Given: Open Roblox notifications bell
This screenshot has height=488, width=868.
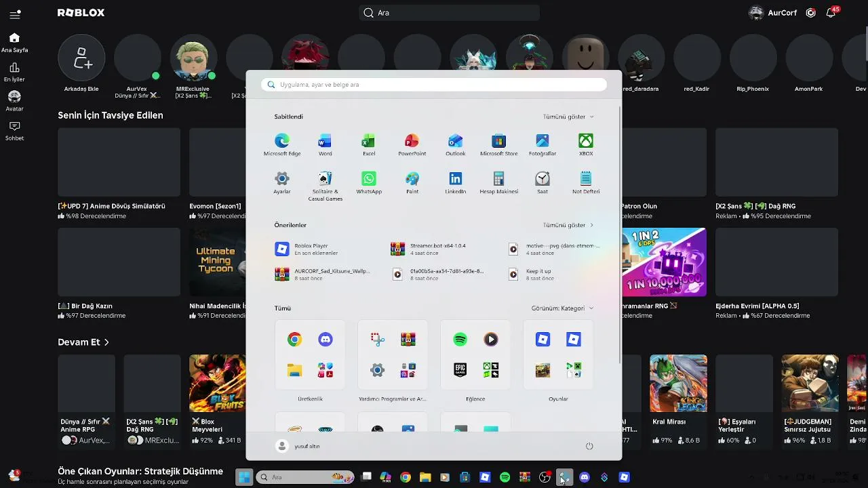Looking at the screenshot, I should pos(831,13).
